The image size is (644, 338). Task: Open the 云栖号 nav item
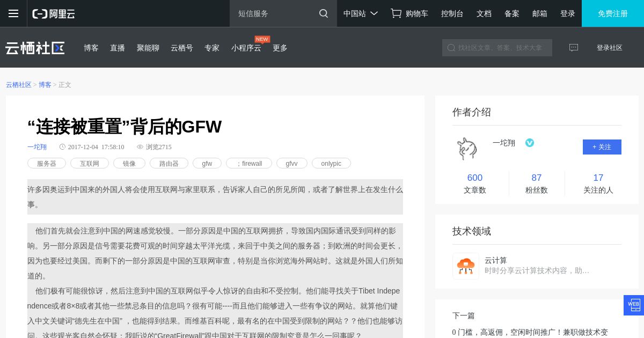[x=182, y=48]
